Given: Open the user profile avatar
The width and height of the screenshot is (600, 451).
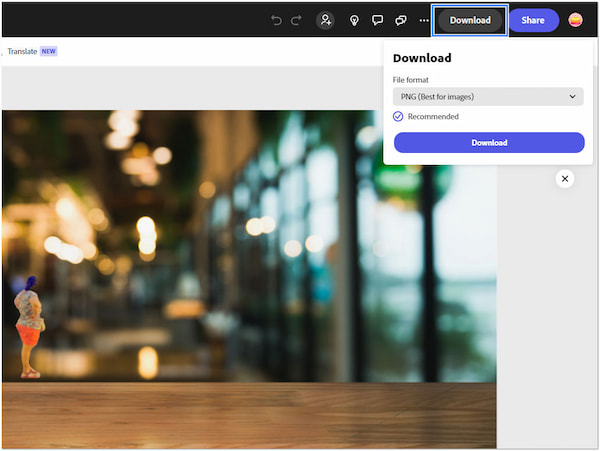Looking at the screenshot, I should click(x=575, y=20).
